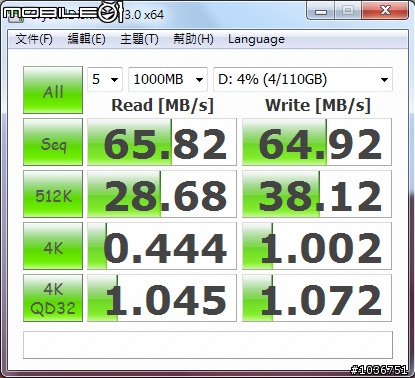Image resolution: width=415 pixels, height=378 pixels.
Task: Open the 主題(T) menu
Action: (x=139, y=39)
